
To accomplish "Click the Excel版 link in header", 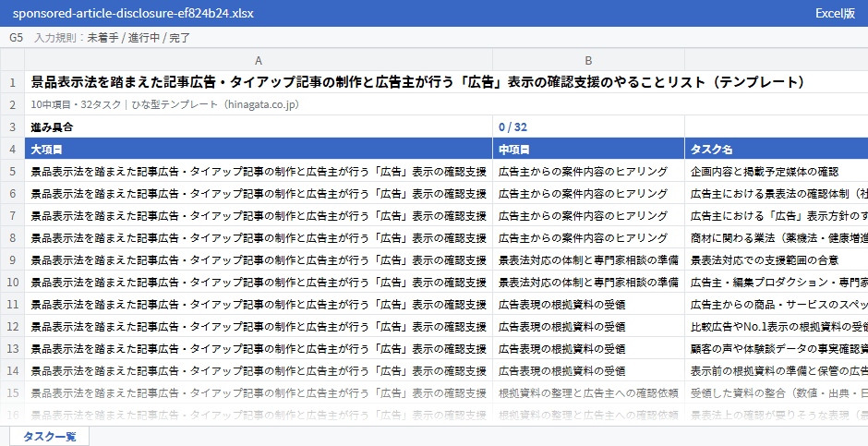I will (x=835, y=13).
